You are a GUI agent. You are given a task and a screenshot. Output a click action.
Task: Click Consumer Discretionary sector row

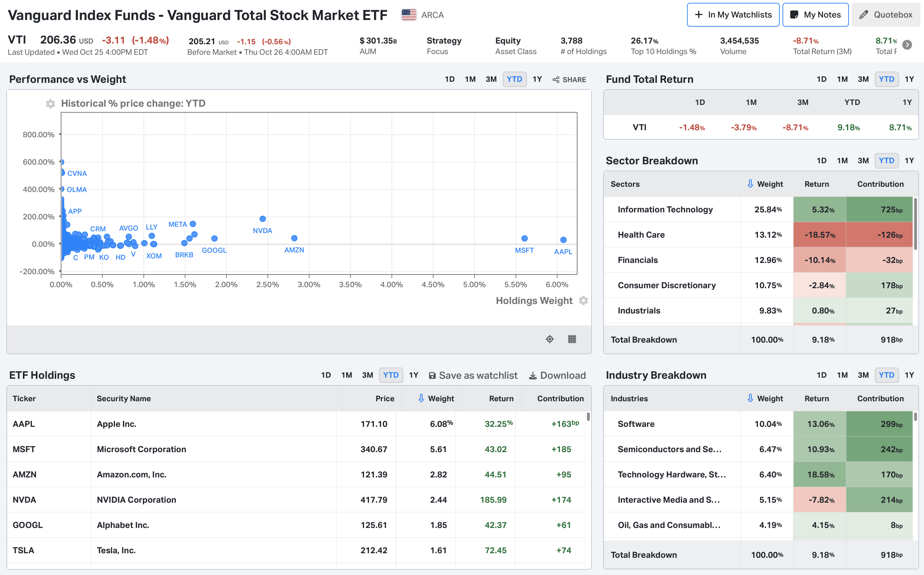pyautogui.click(x=758, y=285)
